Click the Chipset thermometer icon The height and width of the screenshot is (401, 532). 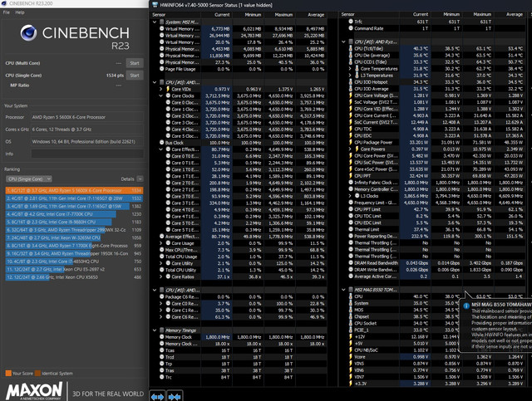pos(351,316)
